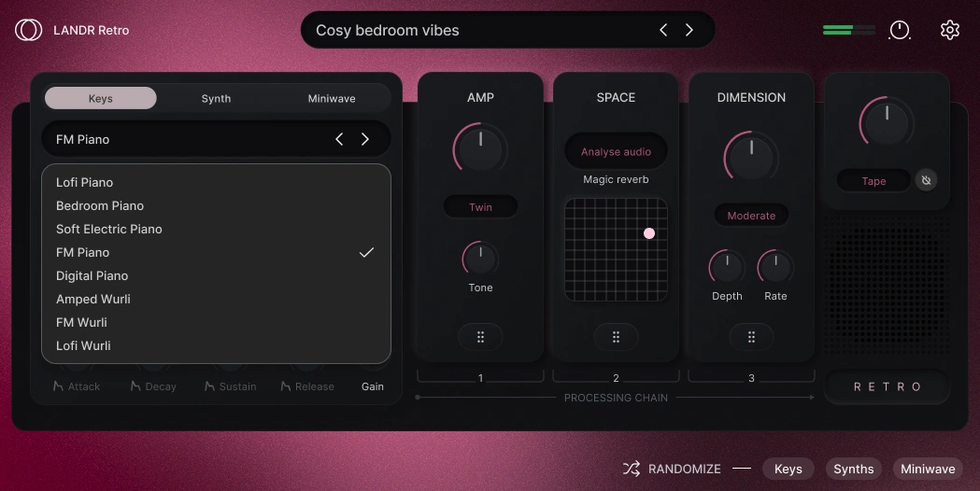980x491 pixels.
Task: Click the AMP main knob
Action: click(x=480, y=149)
